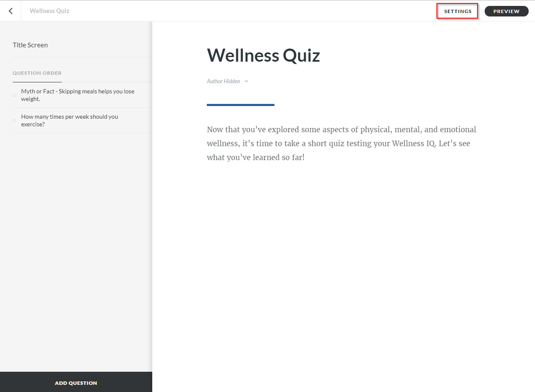Open the Myth or Fact skipping meals question
The height and width of the screenshot is (392, 535).
pyautogui.click(x=79, y=95)
